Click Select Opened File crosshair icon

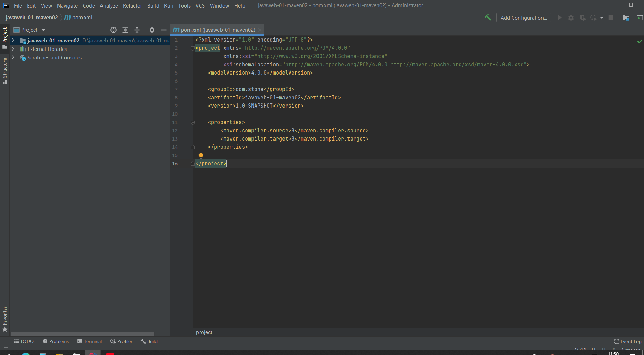click(x=114, y=30)
